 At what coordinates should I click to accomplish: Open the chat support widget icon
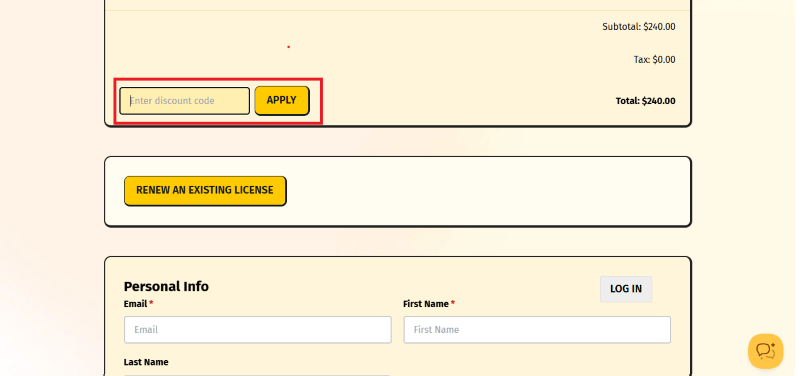tap(765, 351)
